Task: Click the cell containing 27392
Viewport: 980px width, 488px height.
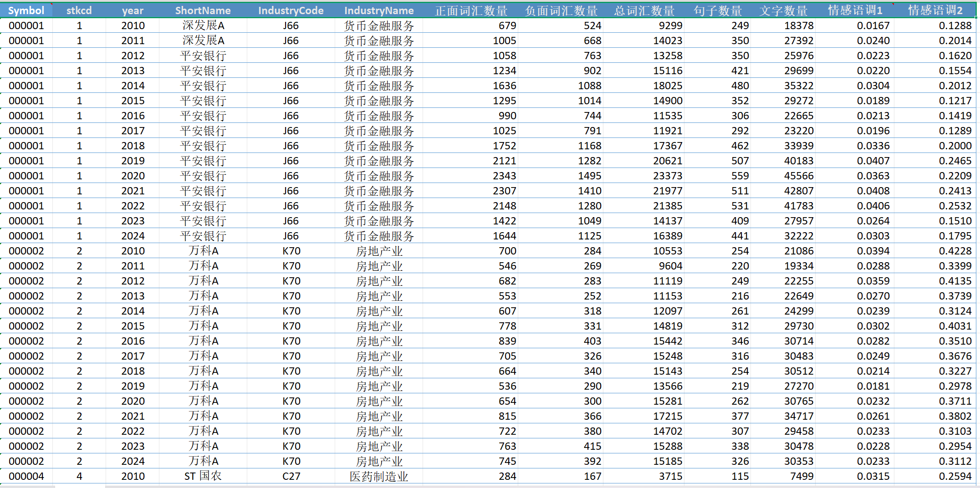Action: click(x=783, y=41)
